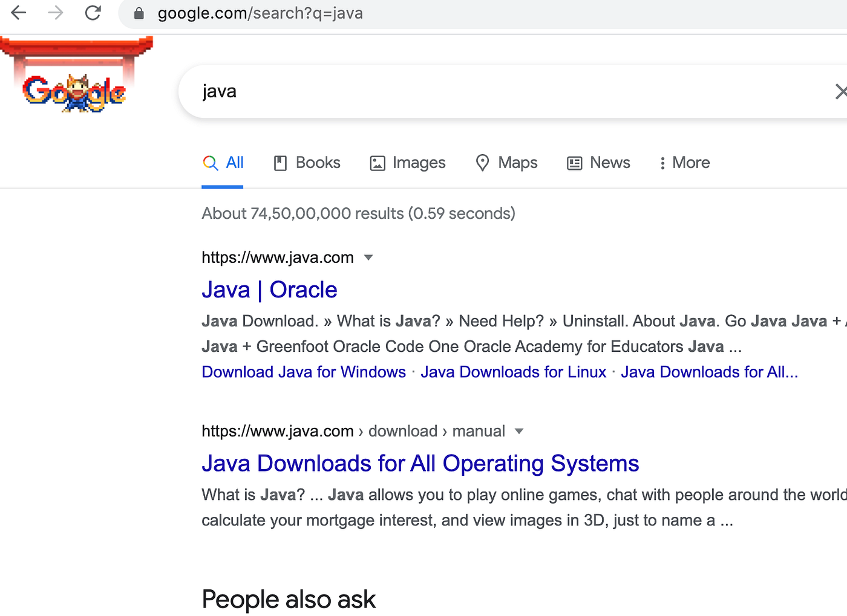The image size is (847, 616).
Task: Click the News newspaper icon
Action: (x=574, y=163)
